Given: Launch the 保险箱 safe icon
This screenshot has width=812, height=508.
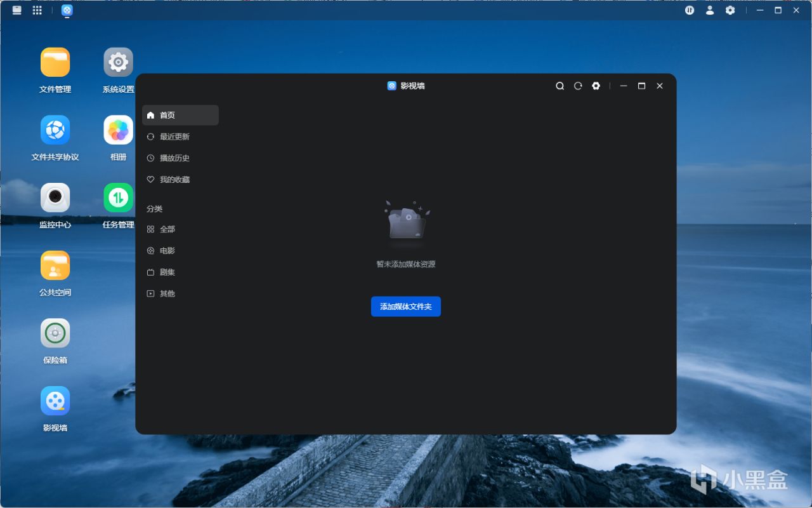Looking at the screenshot, I should pos(55,333).
